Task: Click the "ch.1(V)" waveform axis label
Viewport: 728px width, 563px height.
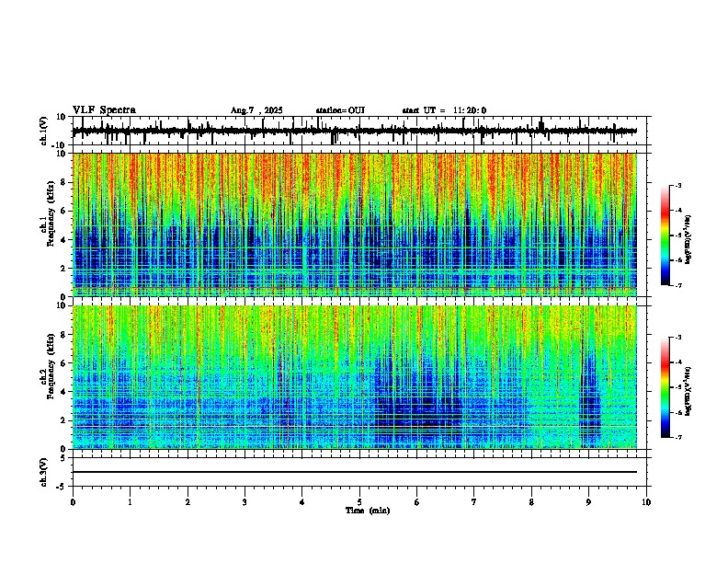Action: [44, 131]
